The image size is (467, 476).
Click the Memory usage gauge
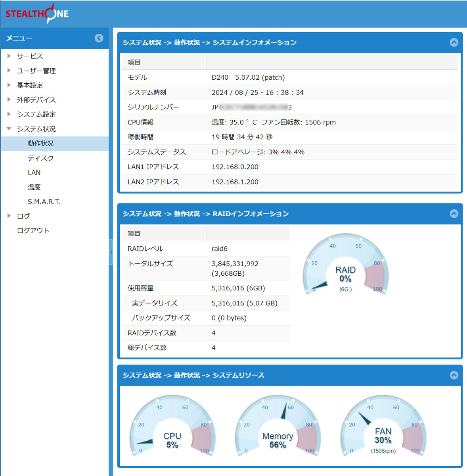[x=278, y=426]
